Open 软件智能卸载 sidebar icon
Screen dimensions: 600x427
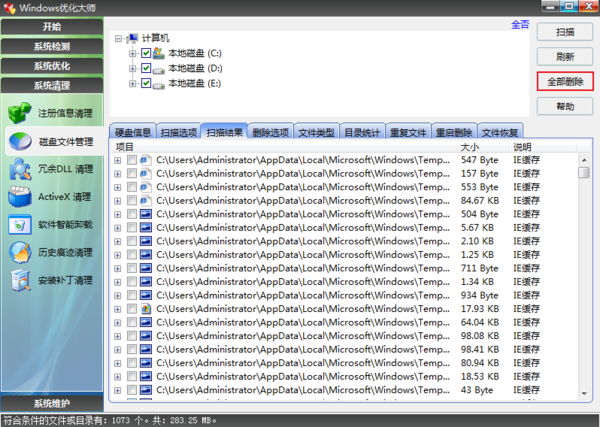(x=20, y=224)
